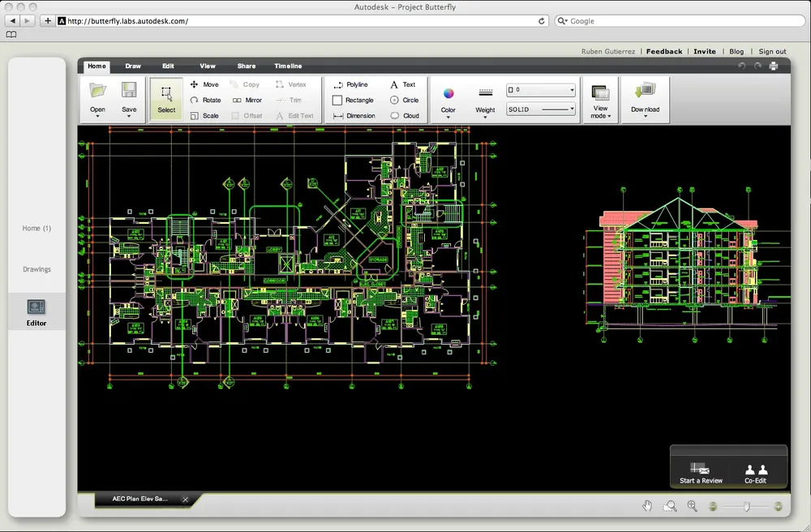Screen dimensions: 811x532
Task: Click the printer icon
Action: click(774, 66)
